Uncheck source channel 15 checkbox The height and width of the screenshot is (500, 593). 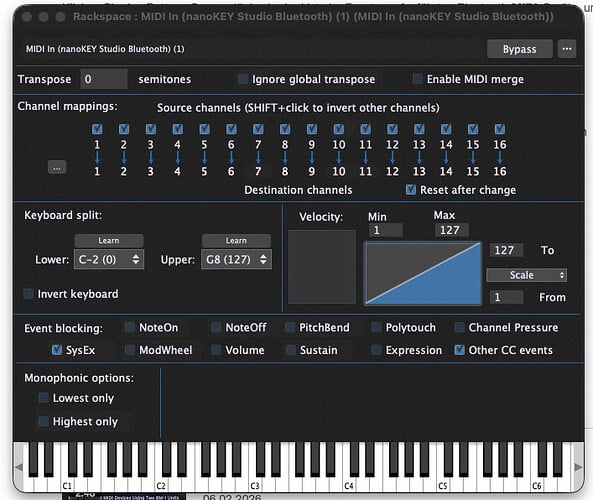tap(473, 129)
